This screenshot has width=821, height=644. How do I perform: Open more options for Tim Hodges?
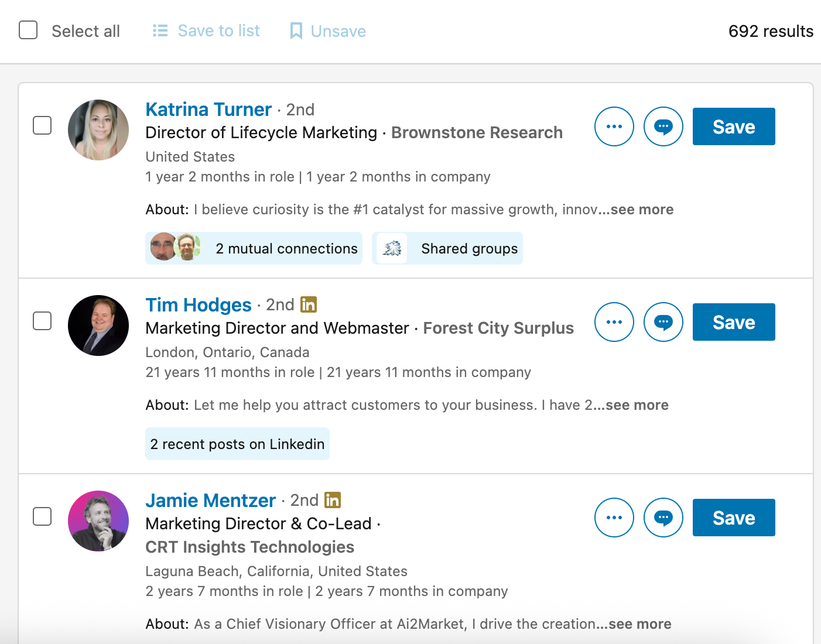point(614,322)
